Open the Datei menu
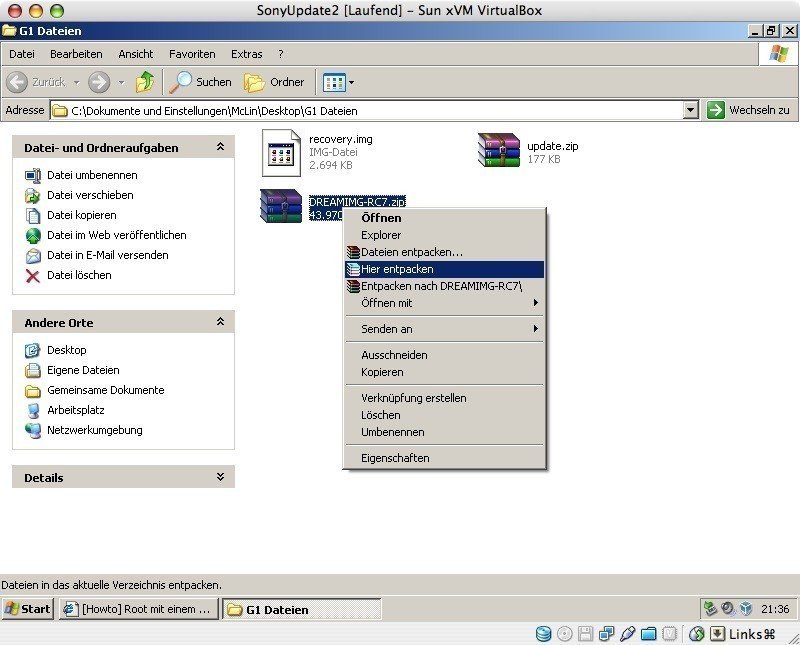 (22, 54)
